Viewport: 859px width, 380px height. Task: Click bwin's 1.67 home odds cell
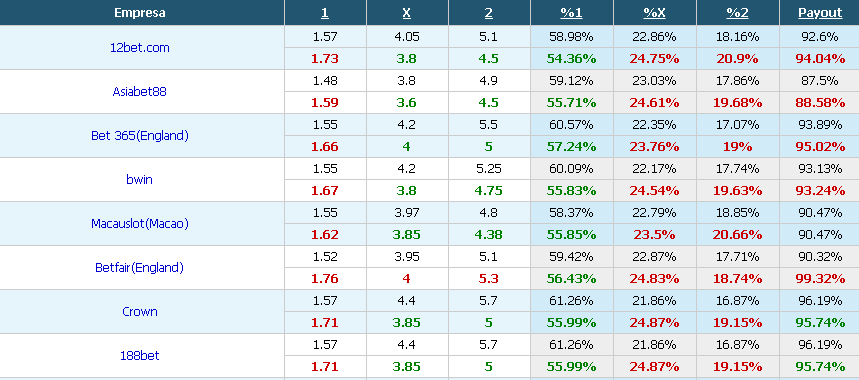(x=325, y=191)
